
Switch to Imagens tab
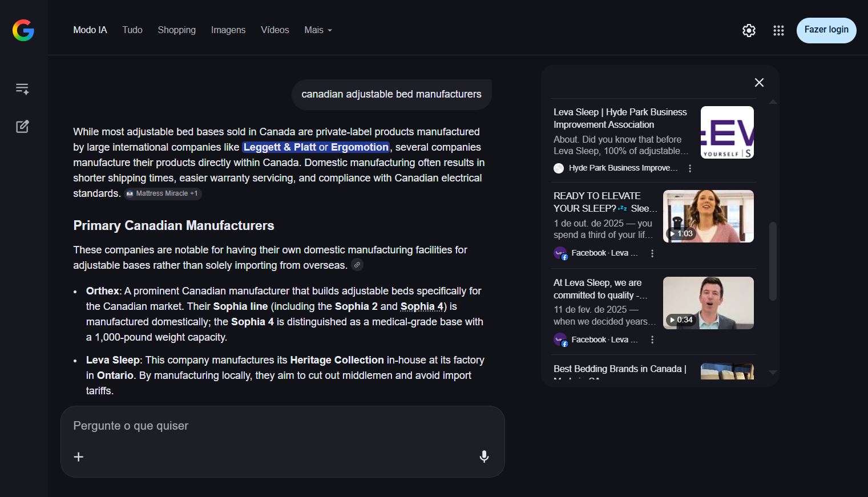click(228, 30)
